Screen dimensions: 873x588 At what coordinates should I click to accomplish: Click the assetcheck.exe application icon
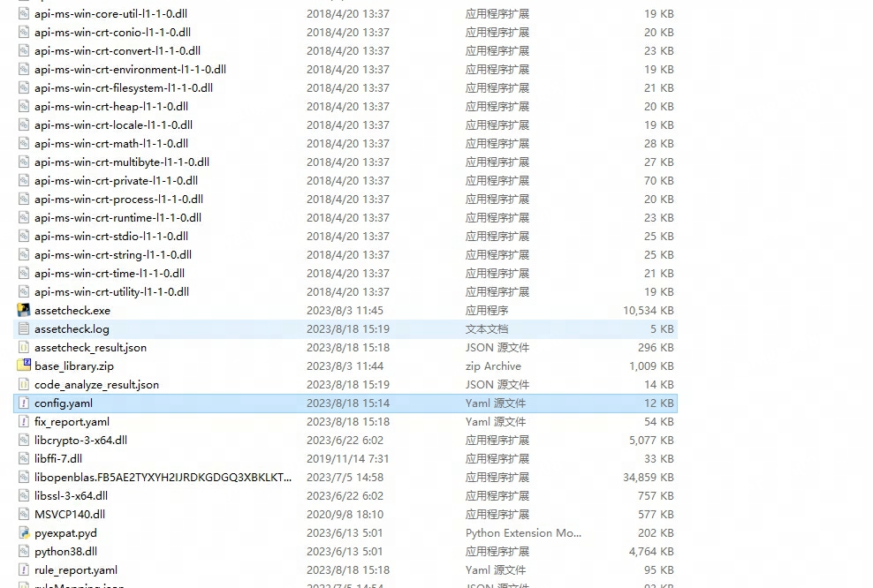pos(24,310)
